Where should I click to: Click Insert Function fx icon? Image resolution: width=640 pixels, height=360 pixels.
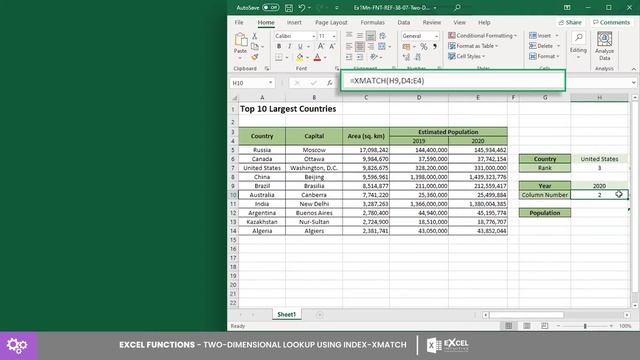pyautogui.click(x=329, y=83)
